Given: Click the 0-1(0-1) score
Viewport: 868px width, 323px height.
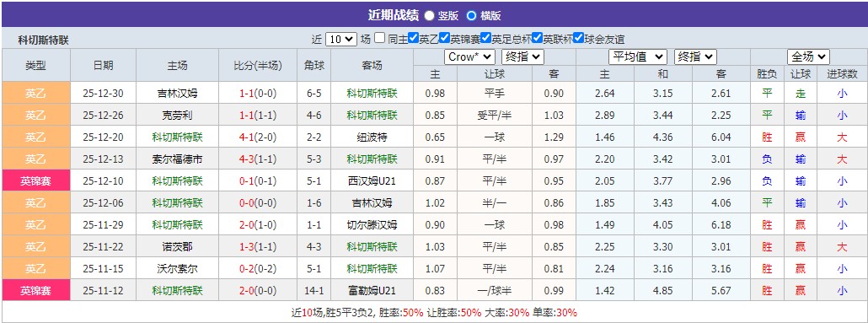Looking at the screenshot, I should (x=258, y=181).
